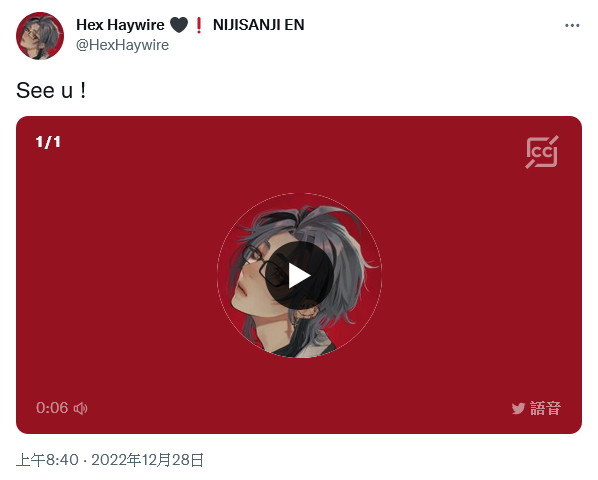This screenshot has height=480, width=598.
Task: Click the 2022年12月28日 date text
Action: (x=147, y=460)
